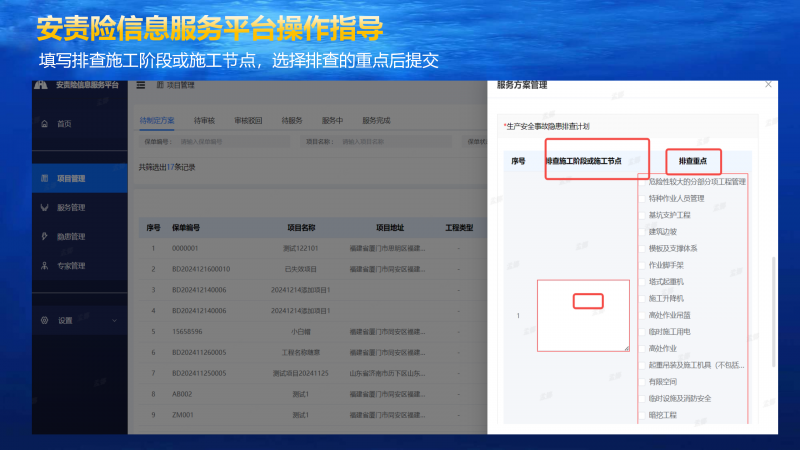
Task: Open the 项目管理 sidebar menu item
Action: pos(80,178)
